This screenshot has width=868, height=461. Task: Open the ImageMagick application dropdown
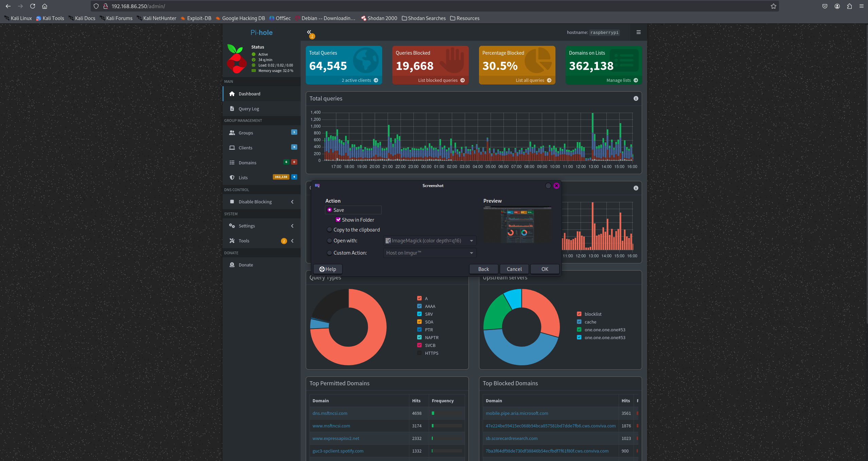tap(429, 241)
